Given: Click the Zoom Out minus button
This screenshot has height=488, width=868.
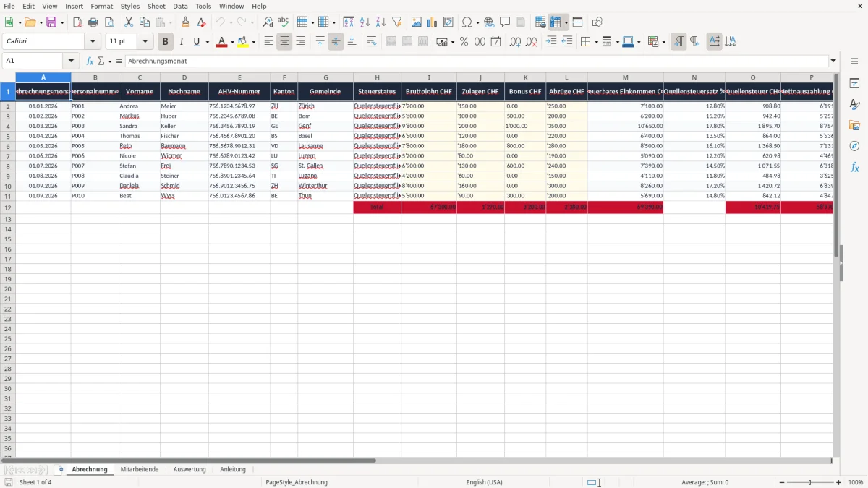Looking at the screenshot, I should (781, 482).
